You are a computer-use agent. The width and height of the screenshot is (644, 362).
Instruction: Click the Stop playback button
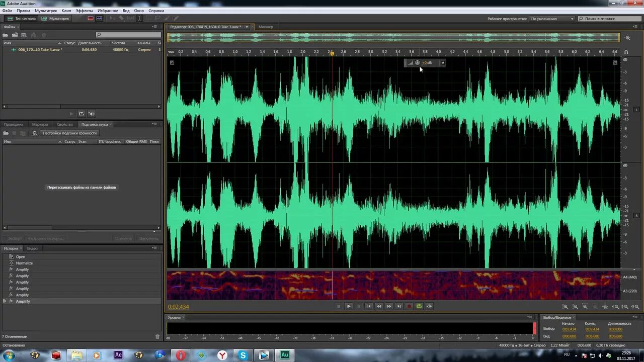tap(339, 306)
